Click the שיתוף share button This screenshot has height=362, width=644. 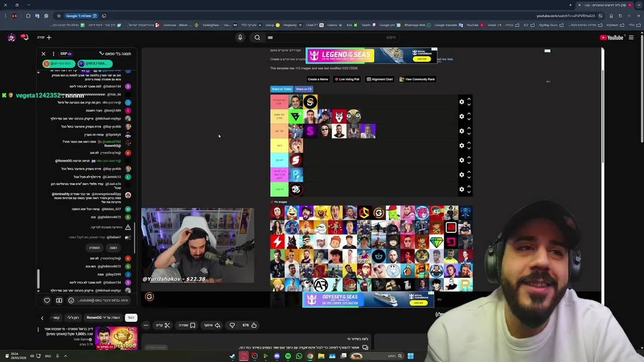coord(212,325)
